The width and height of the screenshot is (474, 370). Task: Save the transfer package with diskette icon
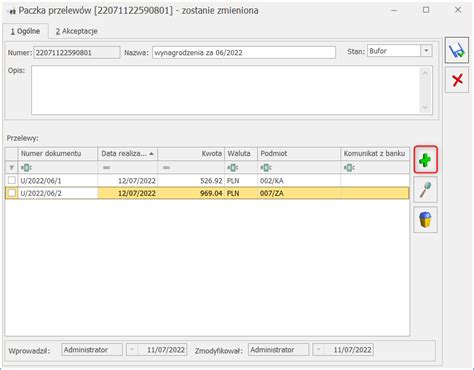click(457, 51)
